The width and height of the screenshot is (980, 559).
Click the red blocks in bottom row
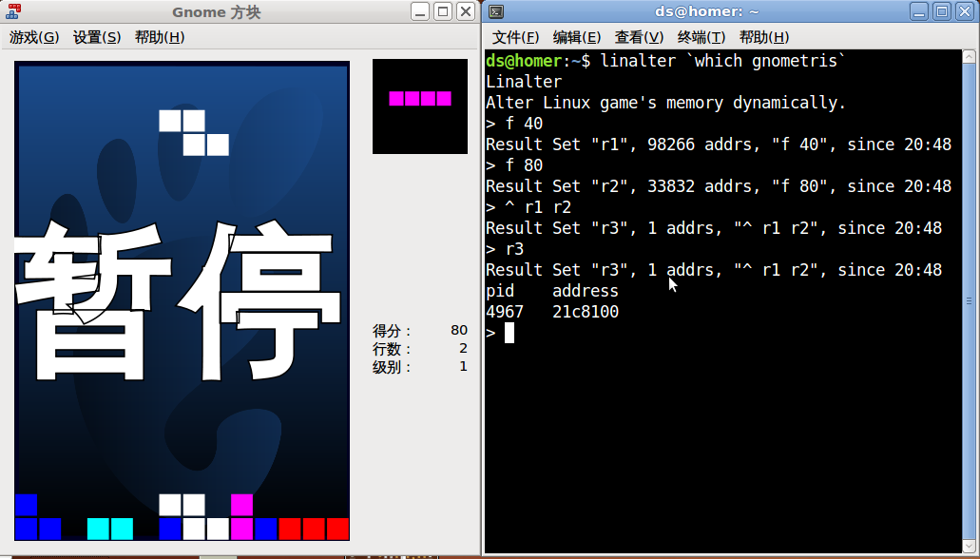(314, 529)
